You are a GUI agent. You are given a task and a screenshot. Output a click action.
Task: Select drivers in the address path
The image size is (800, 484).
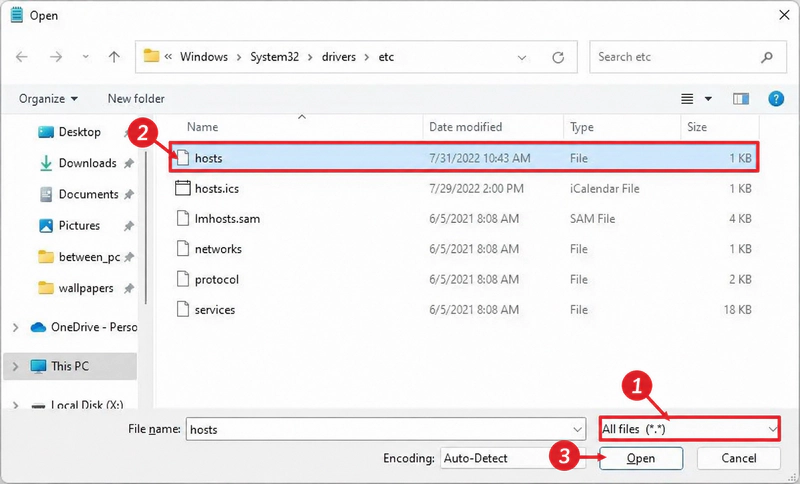[339, 57]
